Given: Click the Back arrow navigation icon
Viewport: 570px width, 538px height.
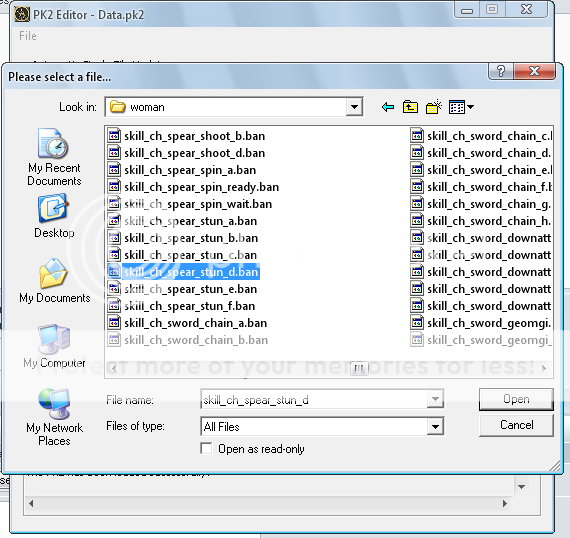Looking at the screenshot, I should [x=388, y=107].
